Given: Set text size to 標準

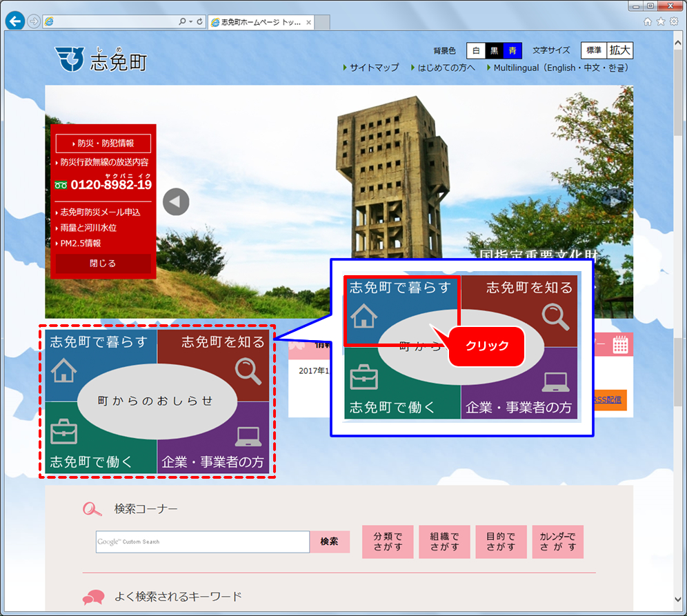Looking at the screenshot, I should pyautogui.click(x=594, y=50).
